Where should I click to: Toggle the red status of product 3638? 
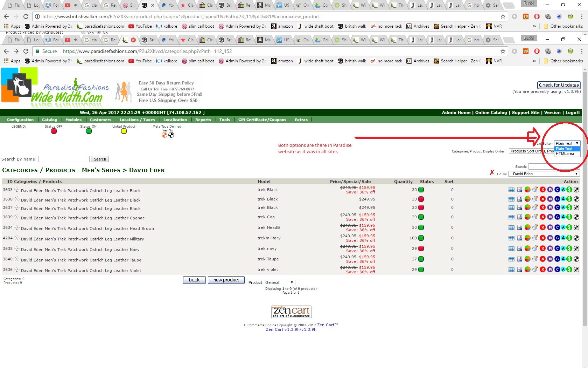[421, 199]
